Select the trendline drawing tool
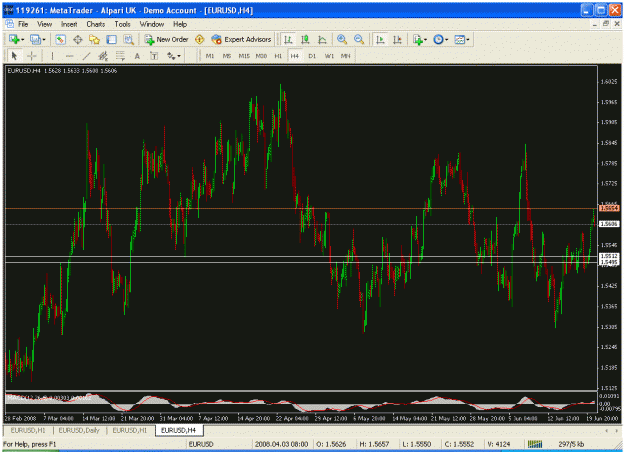 [86, 56]
